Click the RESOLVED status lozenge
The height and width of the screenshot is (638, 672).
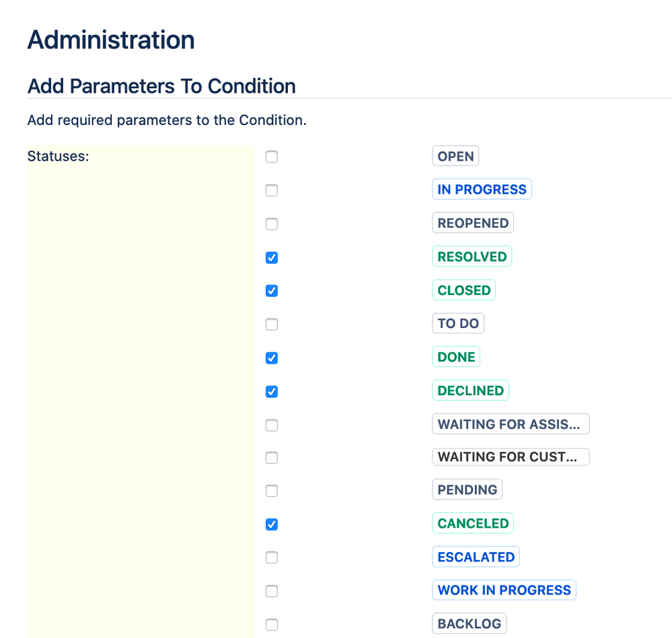tap(472, 256)
